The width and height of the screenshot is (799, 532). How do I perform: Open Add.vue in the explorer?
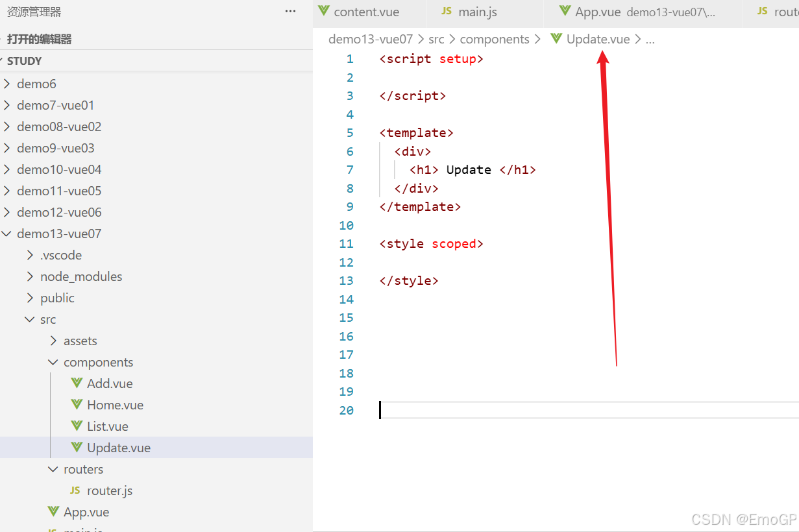pyautogui.click(x=110, y=383)
